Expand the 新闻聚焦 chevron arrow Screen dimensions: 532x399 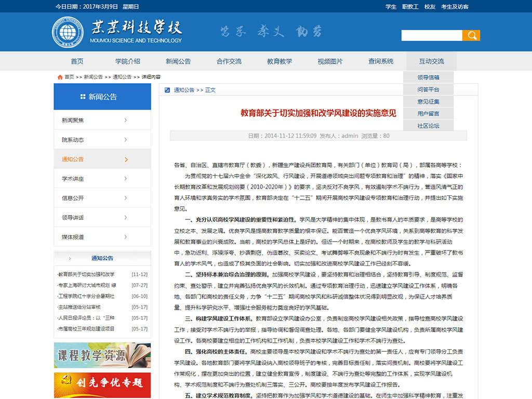[x=126, y=120]
